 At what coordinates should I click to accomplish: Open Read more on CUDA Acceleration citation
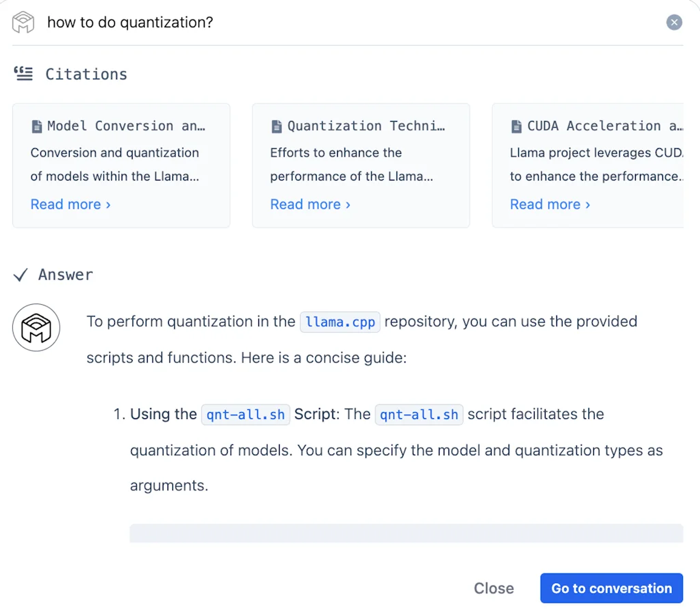546,204
